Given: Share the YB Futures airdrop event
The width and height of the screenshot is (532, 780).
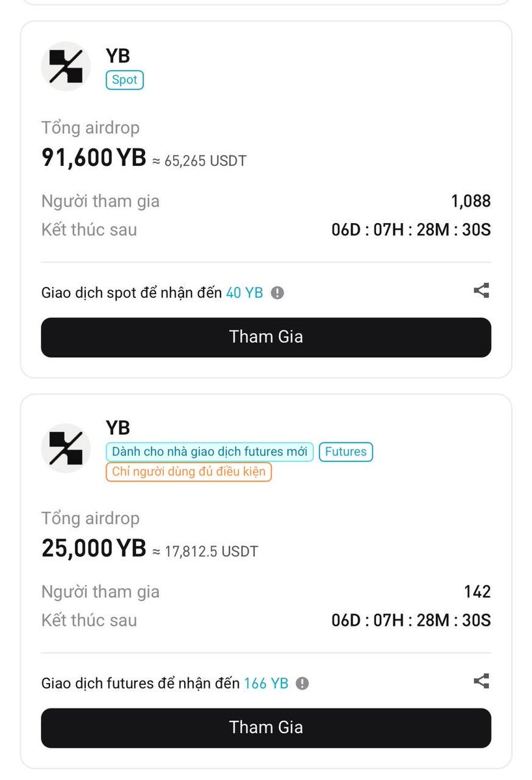Looking at the screenshot, I should [x=481, y=681].
